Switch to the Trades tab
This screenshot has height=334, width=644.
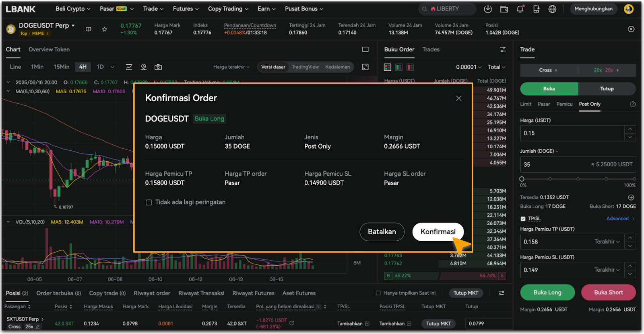coord(431,49)
